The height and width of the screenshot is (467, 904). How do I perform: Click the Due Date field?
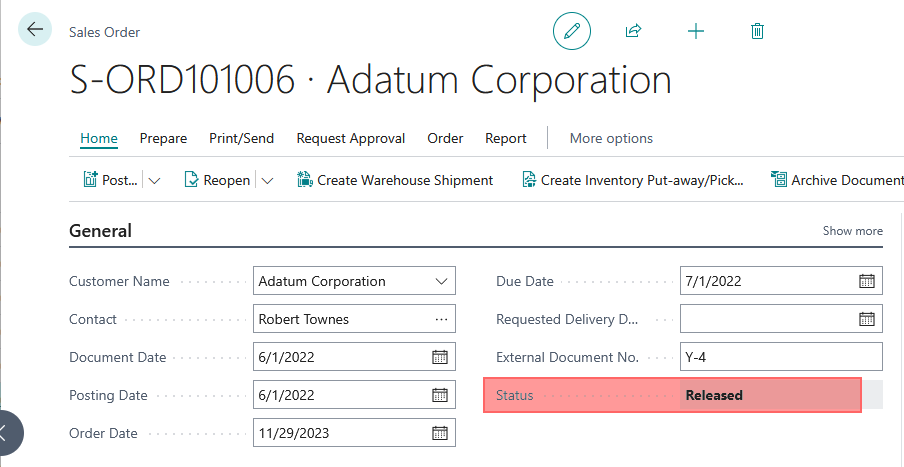tap(781, 281)
